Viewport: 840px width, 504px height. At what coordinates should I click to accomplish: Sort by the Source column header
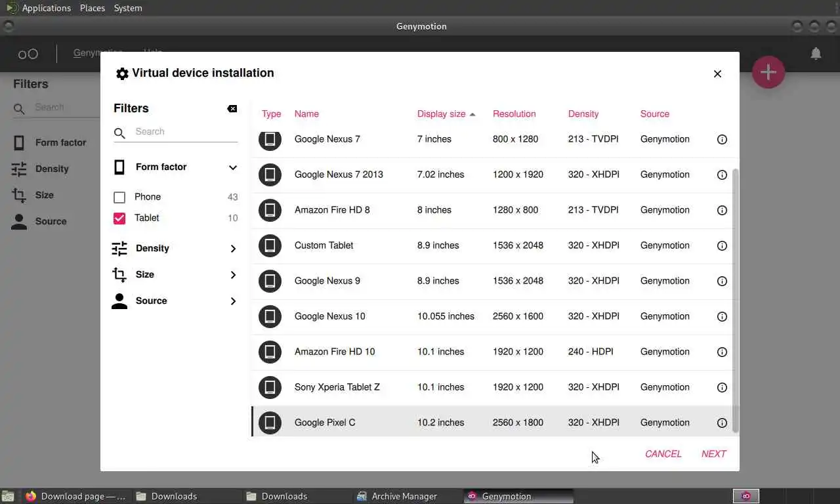tap(655, 114)
